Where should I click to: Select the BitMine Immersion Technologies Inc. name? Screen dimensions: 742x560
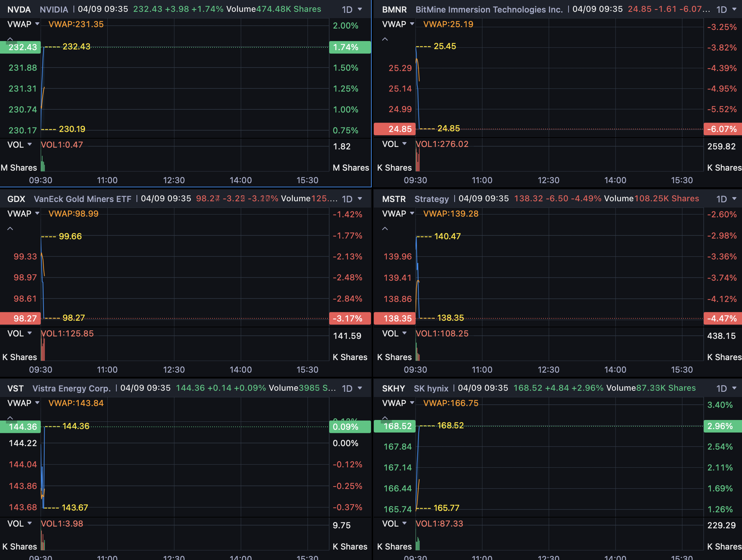coord(489,9)
